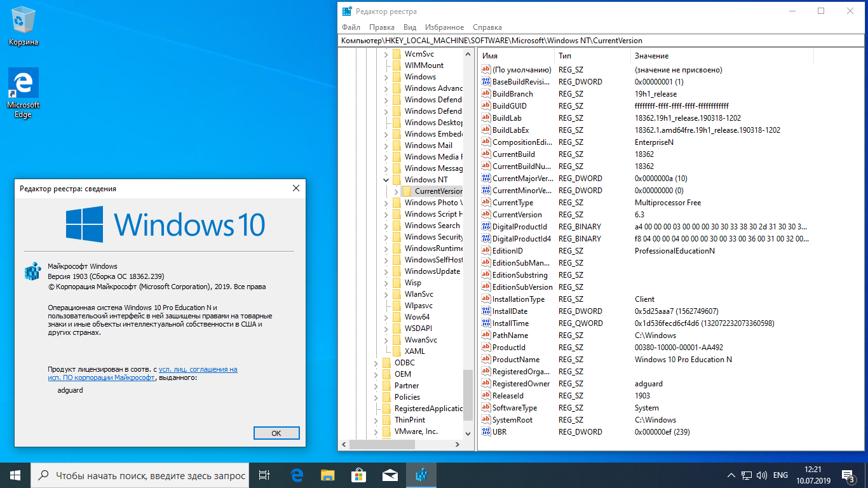Expand the CurrentVersion key
This screenshot has height=488, width=868.
pyautogui.click(x=396, y=191)
